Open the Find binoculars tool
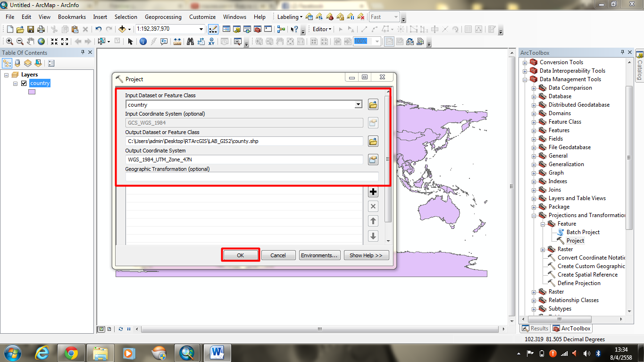 click(191, 42)
